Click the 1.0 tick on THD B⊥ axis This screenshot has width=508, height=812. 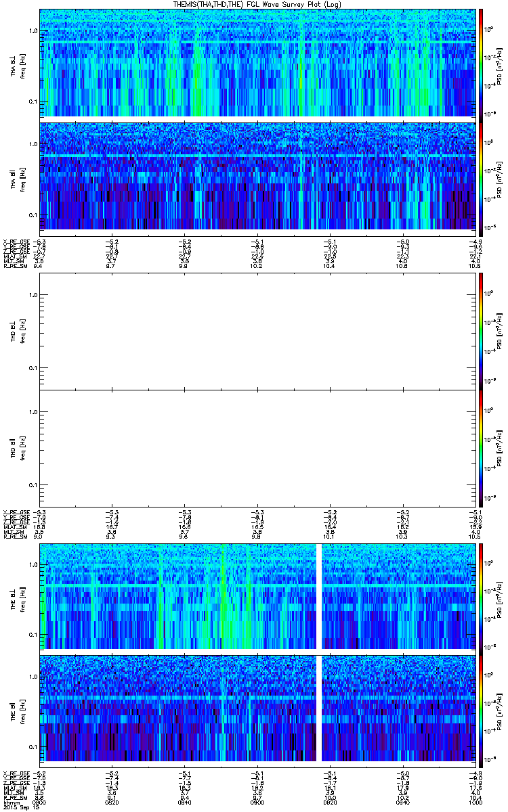pos(33,294)
